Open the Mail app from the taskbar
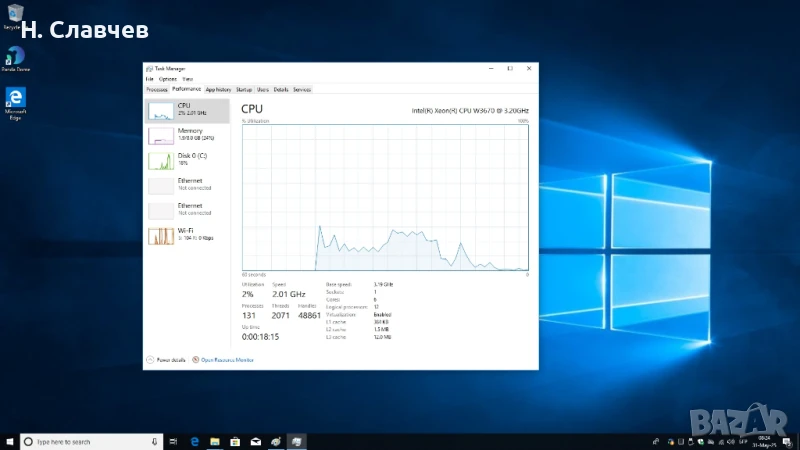 pyautogui.click(x=256, y=441)
